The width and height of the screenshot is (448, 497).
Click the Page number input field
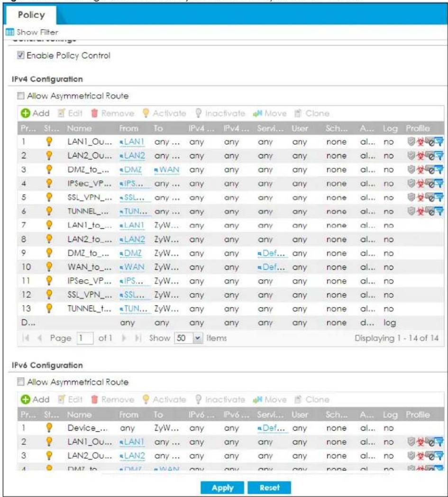[x=85, y=338]
